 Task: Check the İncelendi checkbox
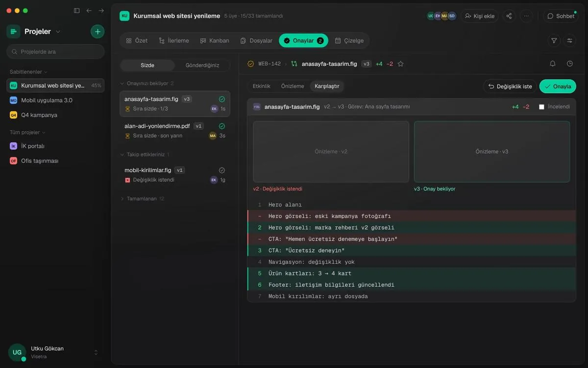coord(541,107)
